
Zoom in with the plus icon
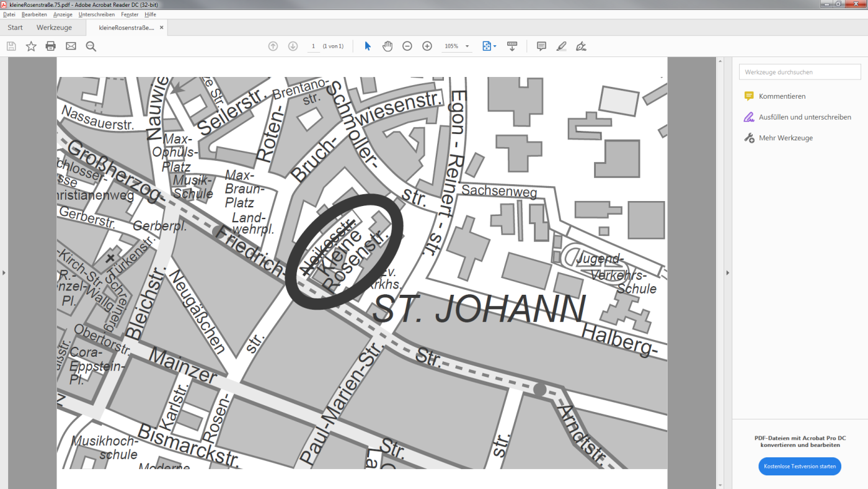(427, 46)
